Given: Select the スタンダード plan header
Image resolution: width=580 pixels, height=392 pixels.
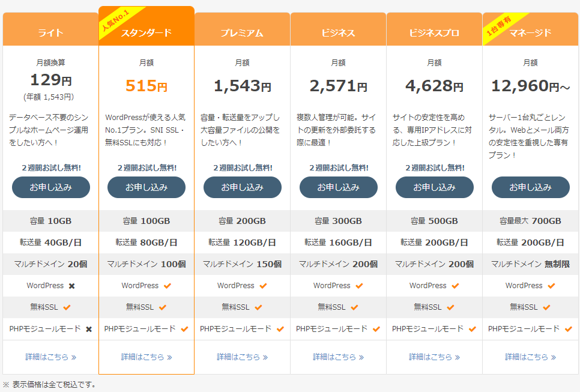Looking at the screenshot, I should click(147, 33).
